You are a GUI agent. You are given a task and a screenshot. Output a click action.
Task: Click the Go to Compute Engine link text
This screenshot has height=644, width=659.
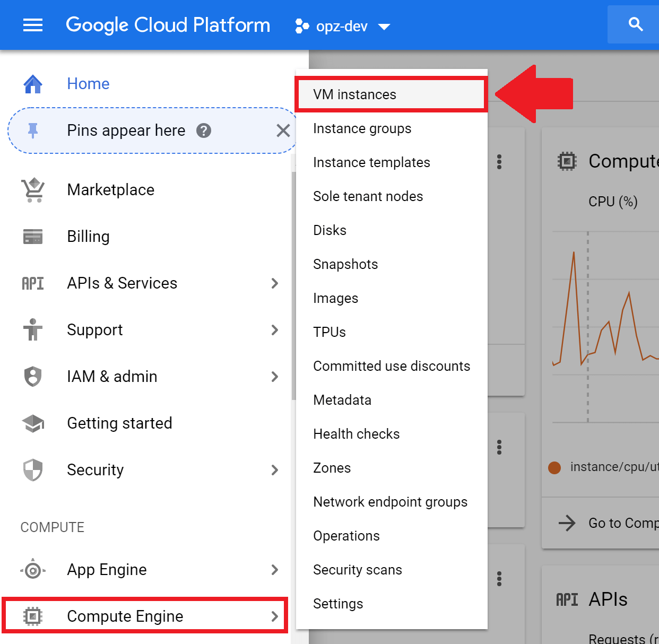tap(623, 523)
